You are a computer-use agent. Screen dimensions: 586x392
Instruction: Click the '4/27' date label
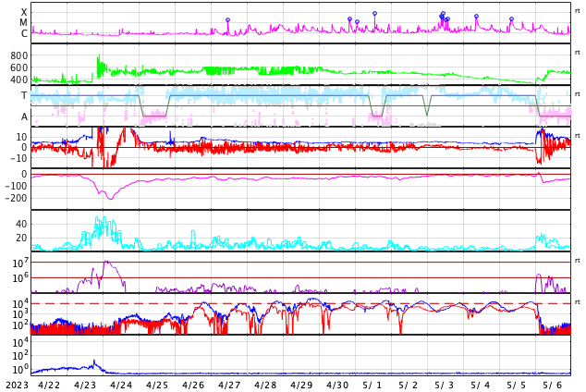[229, 385]
